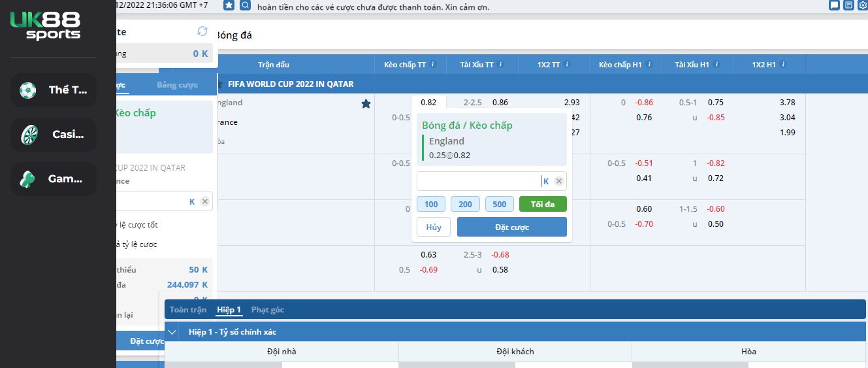
Task: Click the maximum stake value 244,097 K
Action: pyautogui.click(x=187, y=284)
